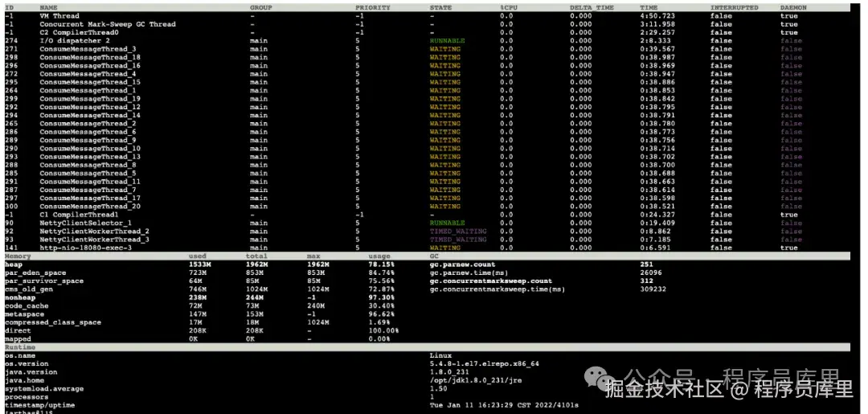Click the time value 0:39.567
Image resolution: width=868 pixels, height=414 pixels.
click(657, 49)
